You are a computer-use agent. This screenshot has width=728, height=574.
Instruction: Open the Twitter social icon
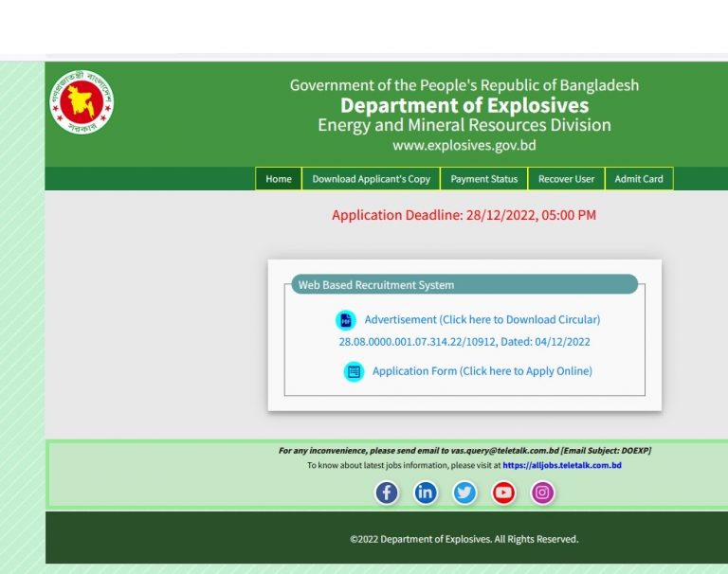(x=464, y=493)
